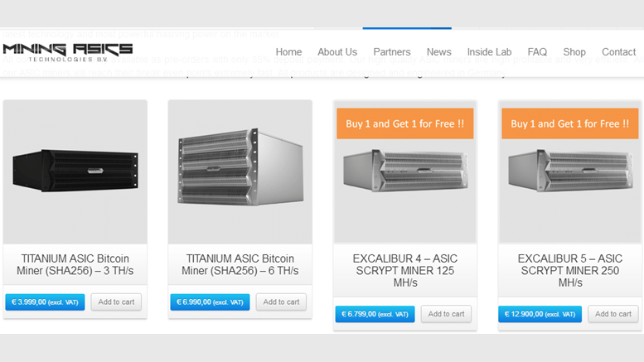The width and height of the screenshot is (644, 362).
Task: Add the Titanium 3 TH/s miner to cart
Action: point(116,302)
